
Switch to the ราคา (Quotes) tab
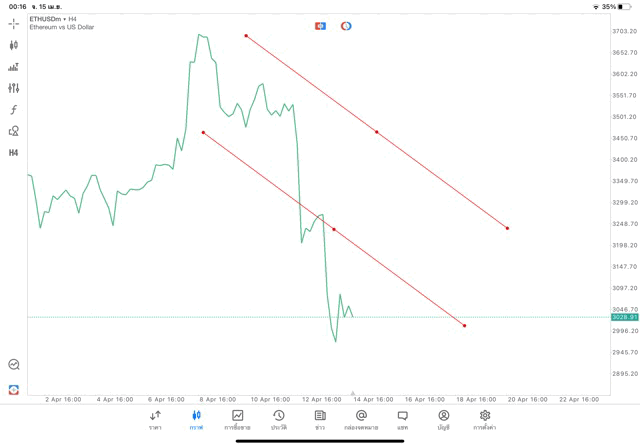tap(155, 419)
